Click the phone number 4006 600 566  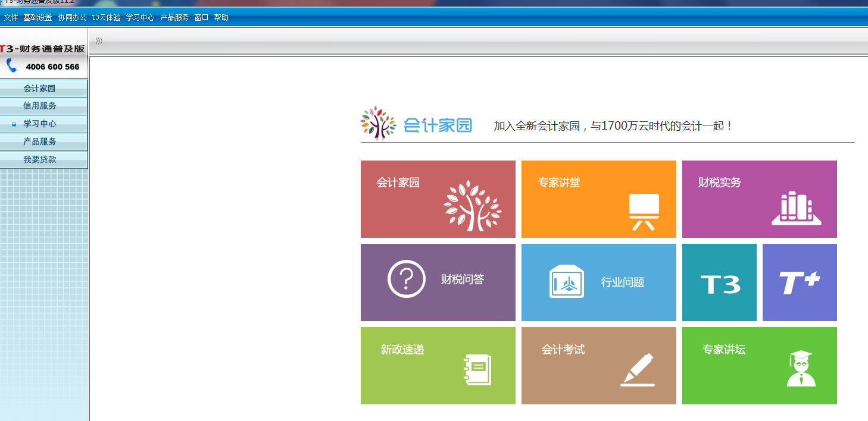point(52,67)
